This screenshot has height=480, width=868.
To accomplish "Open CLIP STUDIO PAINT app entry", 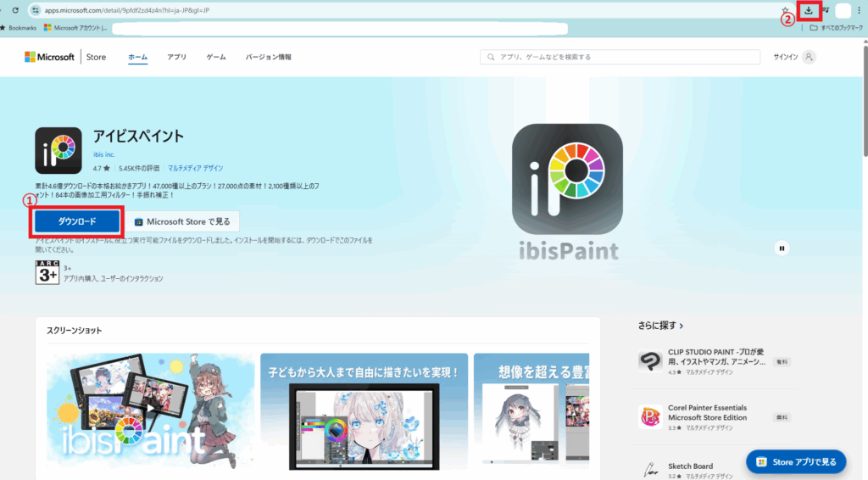I will click(x=714, y=361).
